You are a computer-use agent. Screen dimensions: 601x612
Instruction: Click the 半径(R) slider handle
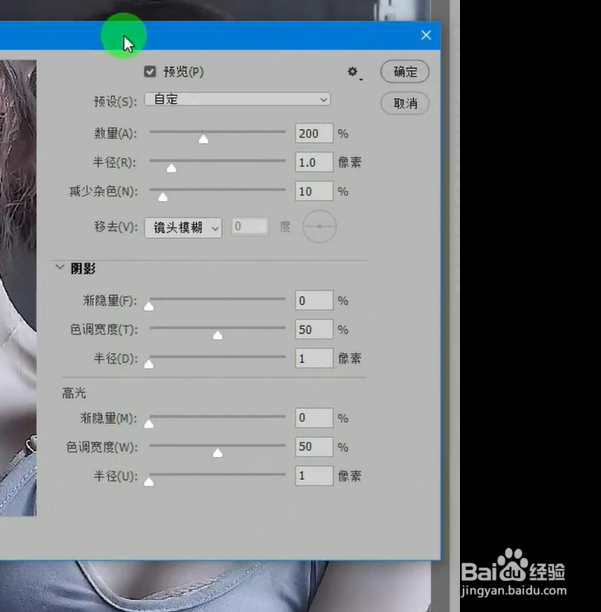coord(171,168)
